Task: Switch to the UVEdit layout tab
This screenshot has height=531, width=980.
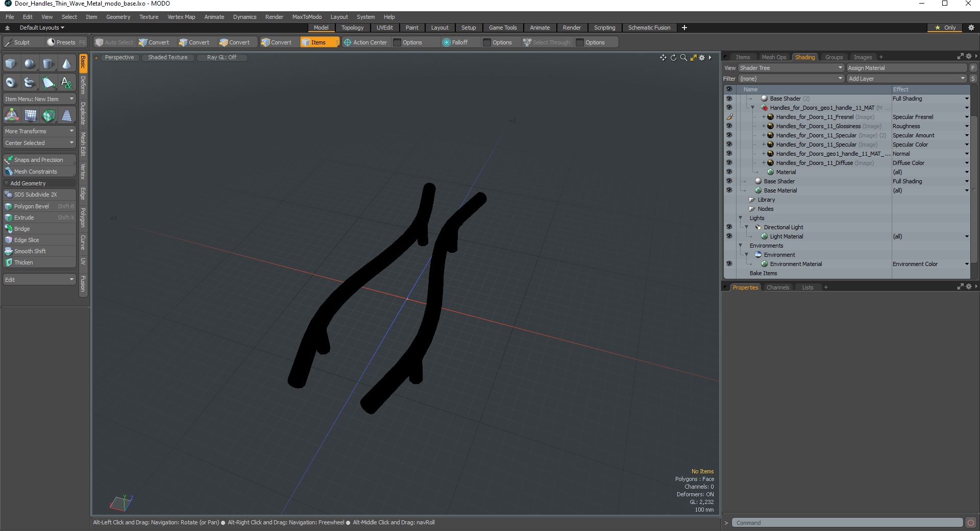Action: 384,28
